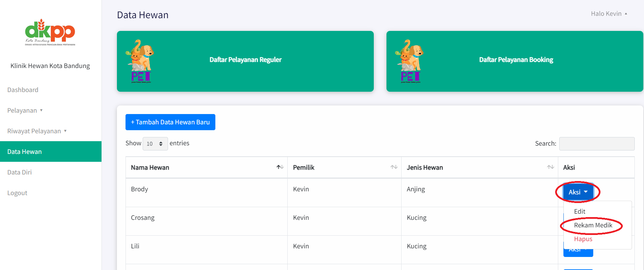Open Daftar Pelayanan Booking card

[x=516, y=60]
